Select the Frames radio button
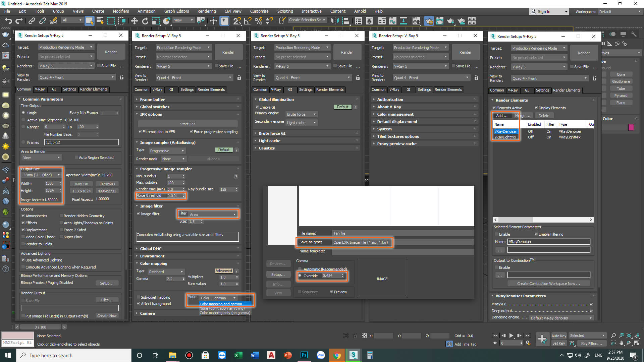This screenshot has width=644, height=362. coord(23,142)
